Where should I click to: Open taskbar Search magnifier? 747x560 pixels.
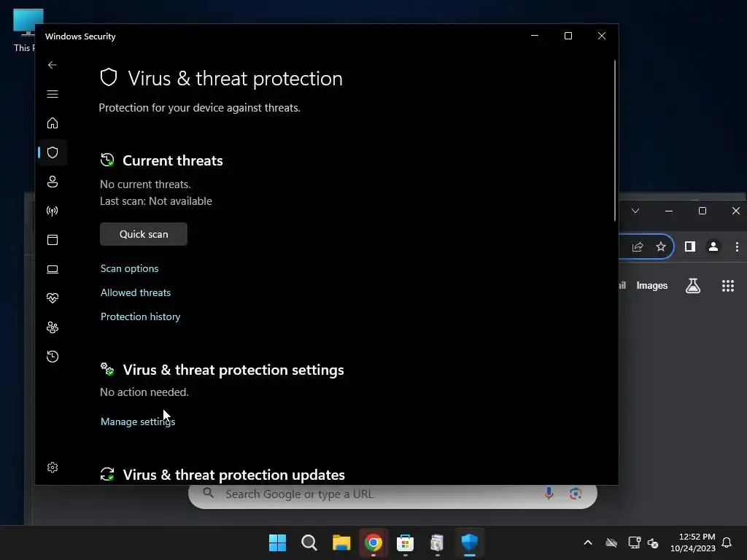pos(309,542)
